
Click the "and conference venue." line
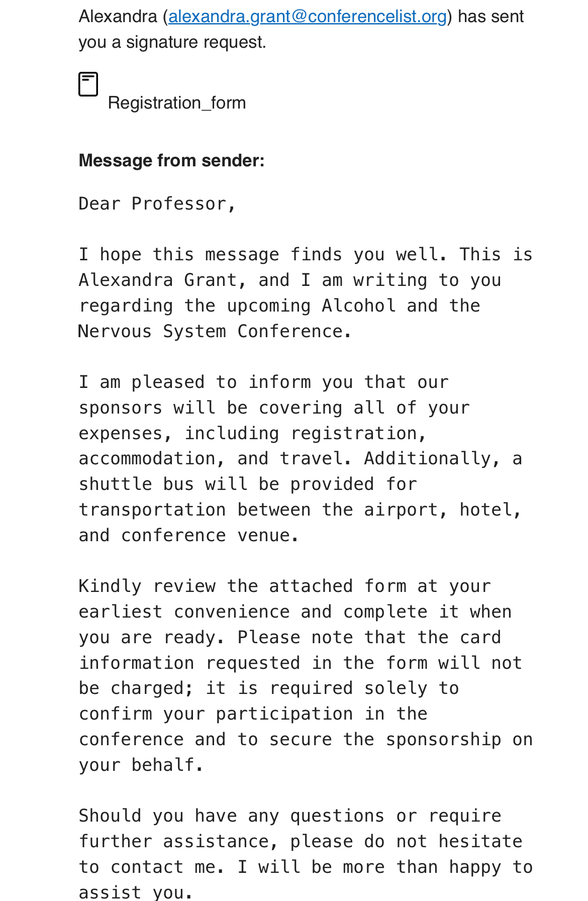pyautogui.click(x=188, y=535)
